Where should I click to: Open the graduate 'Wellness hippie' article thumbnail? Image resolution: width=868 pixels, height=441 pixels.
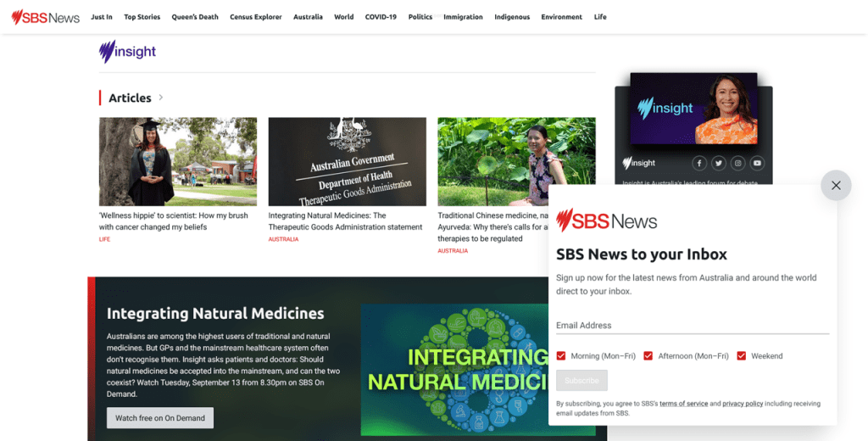coord(178,161)
